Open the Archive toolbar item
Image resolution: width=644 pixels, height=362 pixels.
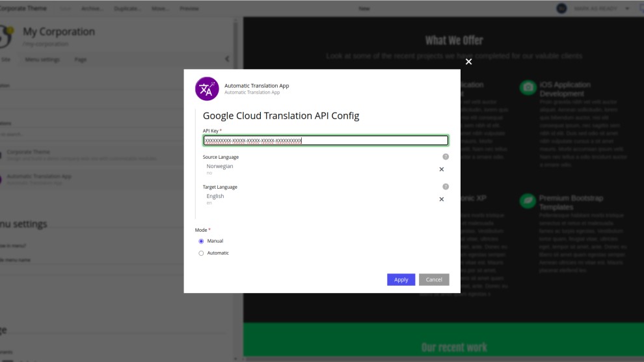pos(92,8)
